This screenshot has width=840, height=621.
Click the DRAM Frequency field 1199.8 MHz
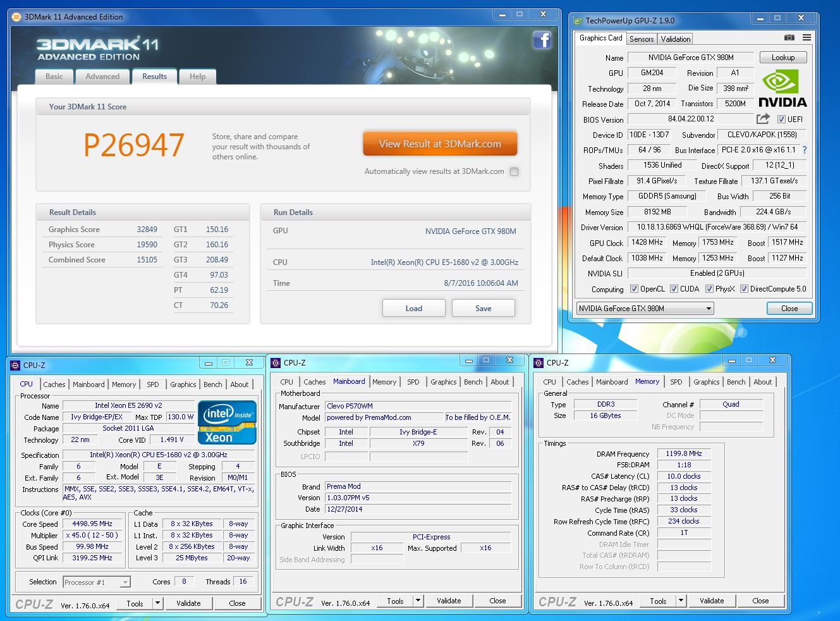point(684,453)
